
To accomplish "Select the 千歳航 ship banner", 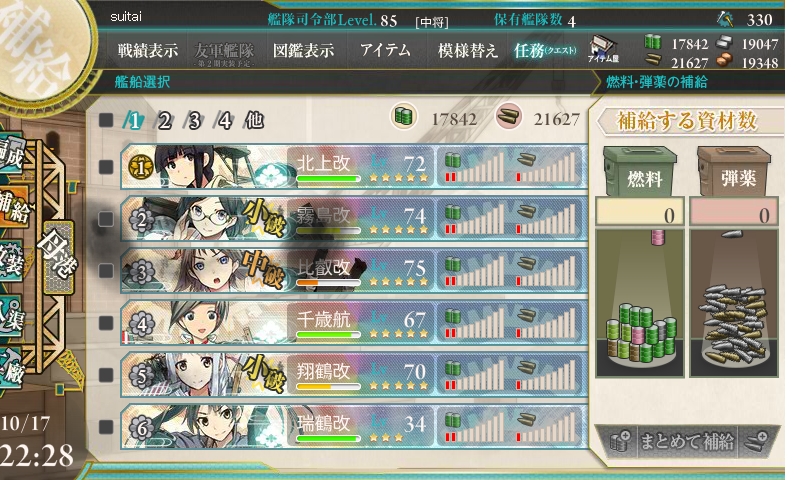I will click(x=353, y=322).
